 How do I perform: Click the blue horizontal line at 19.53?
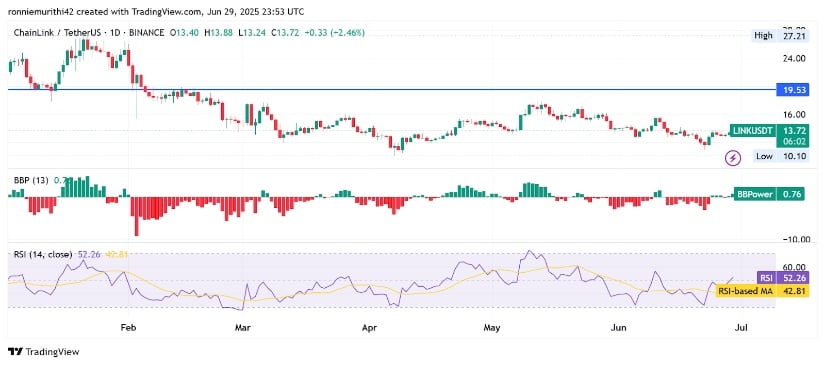click(392, 90)
